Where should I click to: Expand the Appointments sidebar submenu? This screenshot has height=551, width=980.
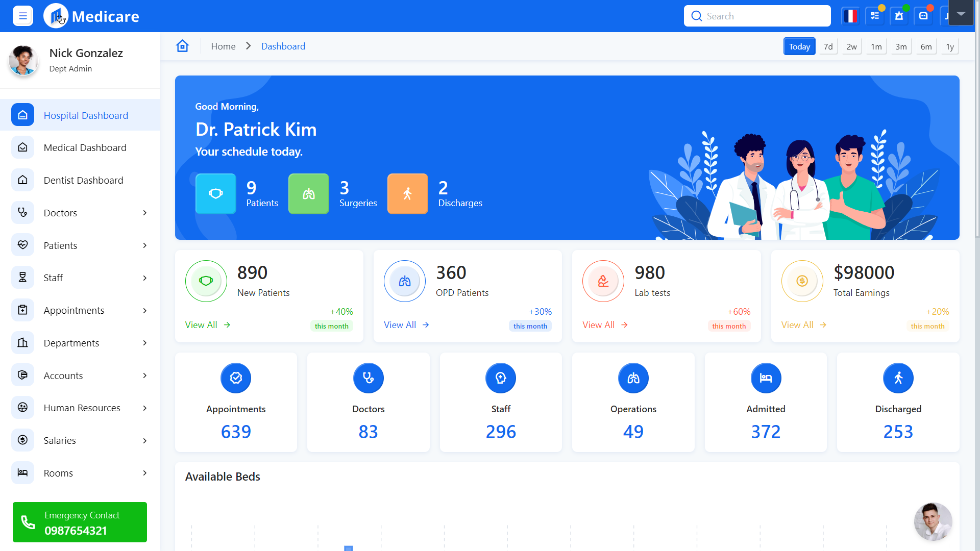tap(145, 310)
